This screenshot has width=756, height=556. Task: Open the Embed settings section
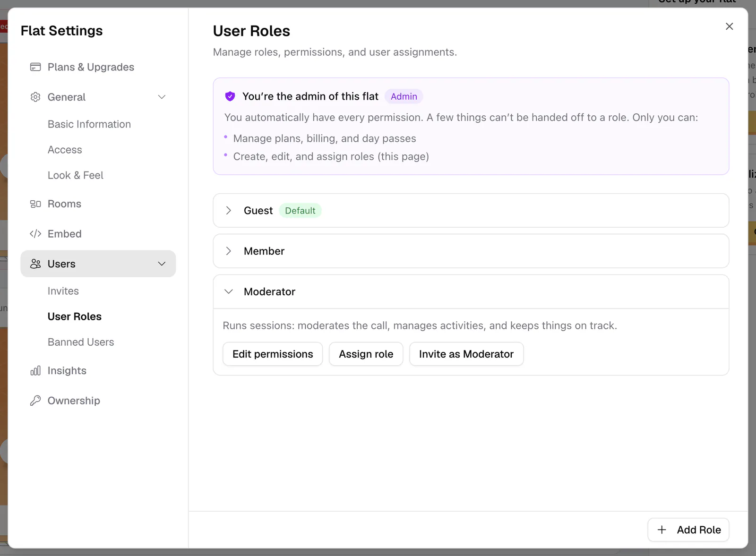click(65, 234)
